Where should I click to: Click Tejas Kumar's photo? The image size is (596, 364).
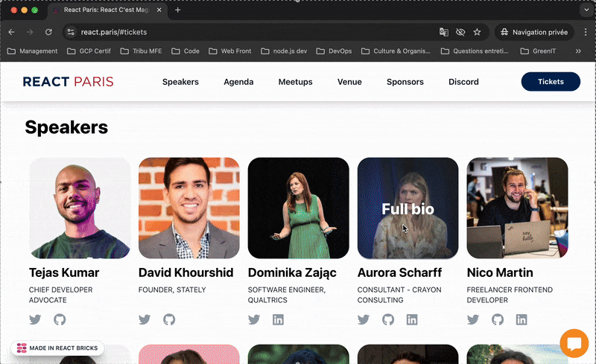tap(80, 208)
